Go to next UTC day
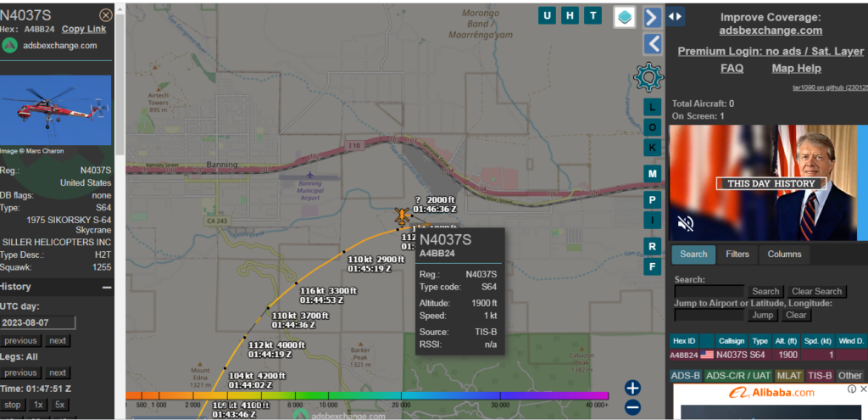This screenshot has width=868, height=420. 58,341
